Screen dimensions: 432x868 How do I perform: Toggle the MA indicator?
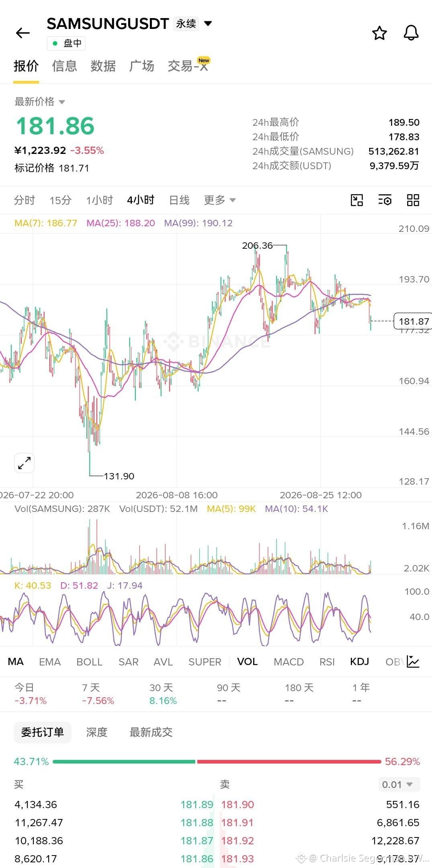[16, 661]
